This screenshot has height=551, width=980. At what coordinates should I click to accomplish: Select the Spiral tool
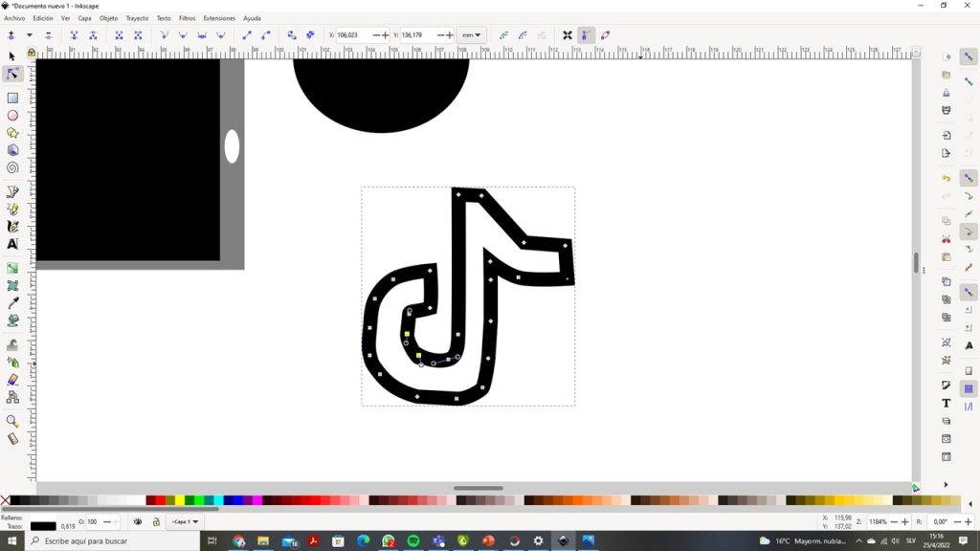pyautogui.click(x=12, y=168)
